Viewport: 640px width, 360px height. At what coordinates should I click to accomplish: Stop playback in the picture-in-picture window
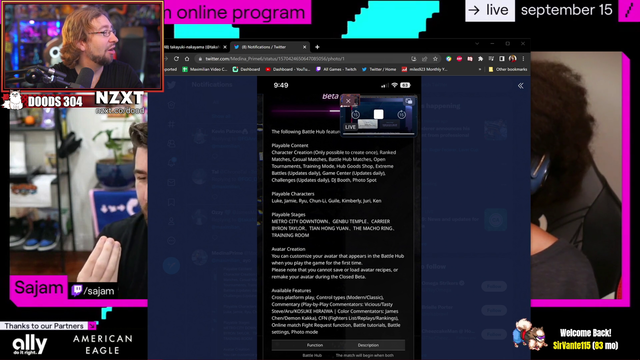[378, 114]
